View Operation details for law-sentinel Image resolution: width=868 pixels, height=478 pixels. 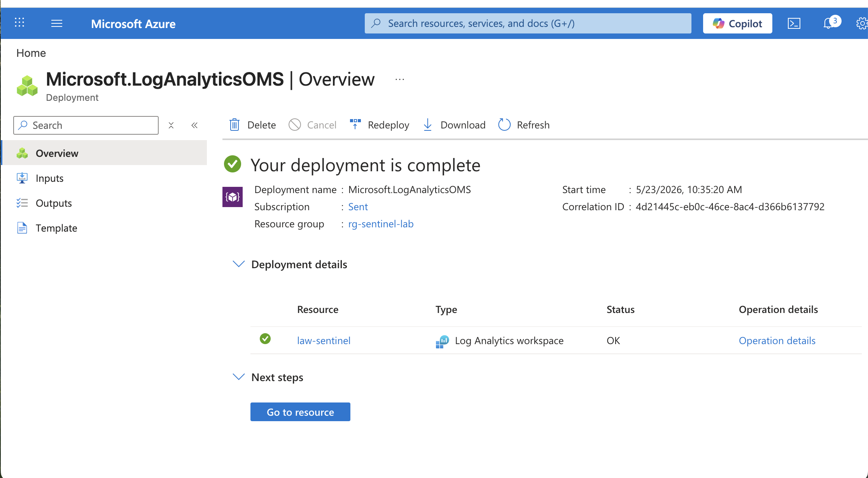point(777,341)
